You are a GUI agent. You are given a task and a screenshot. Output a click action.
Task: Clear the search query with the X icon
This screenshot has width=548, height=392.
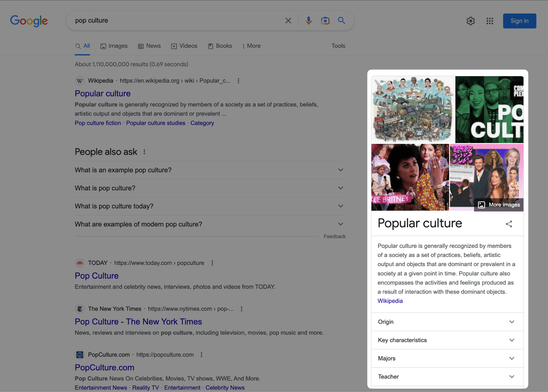coord(288,20)
